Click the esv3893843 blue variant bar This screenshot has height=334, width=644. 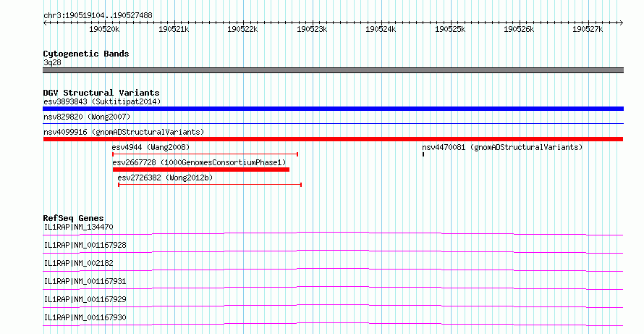333,109
